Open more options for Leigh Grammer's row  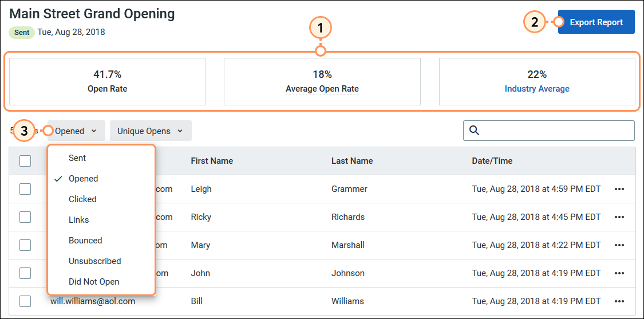[619, 189]
